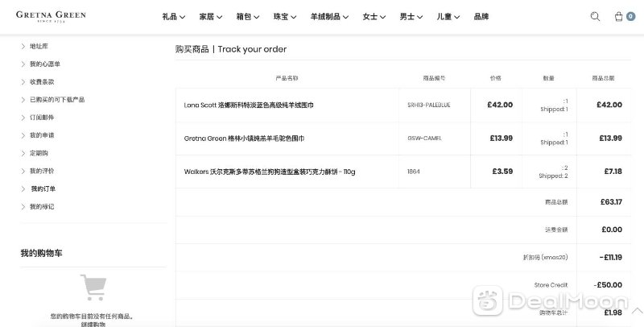Viewport: 644px width, 327px height.
Task: Open 我的标记 in the sidebar
Action: [42, 207]
